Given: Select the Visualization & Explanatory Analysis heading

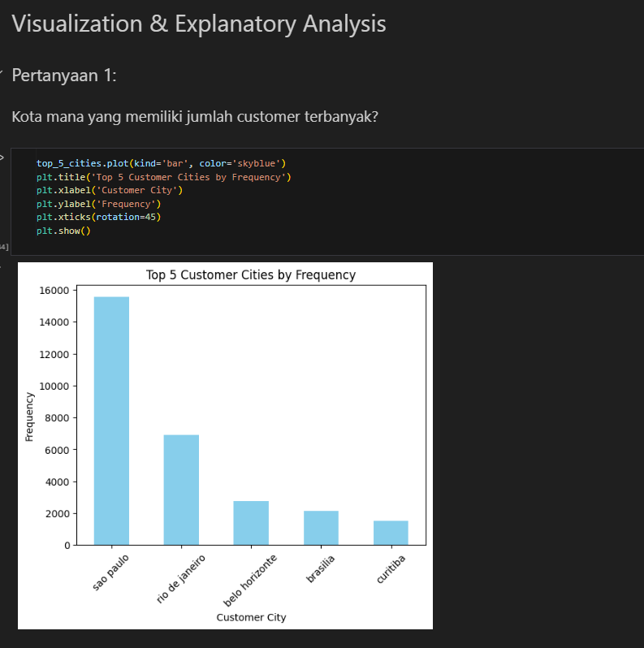Looking at the screenshot, I should 198,24.
